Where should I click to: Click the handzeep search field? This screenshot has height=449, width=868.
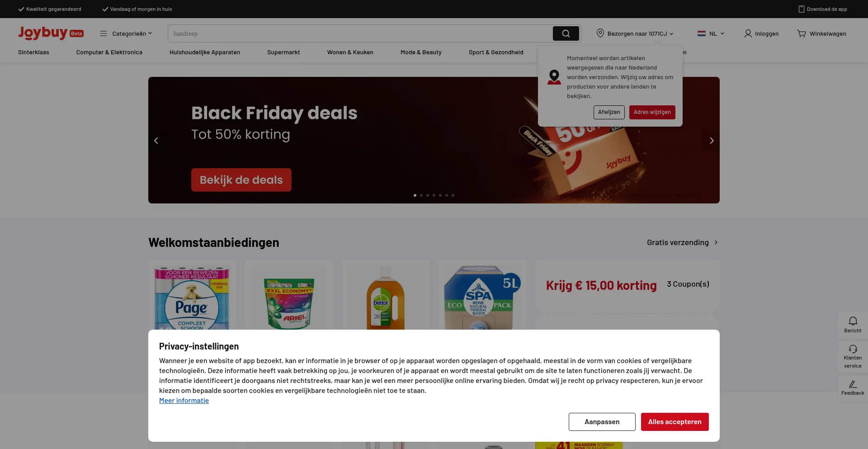tap(360, 33)
